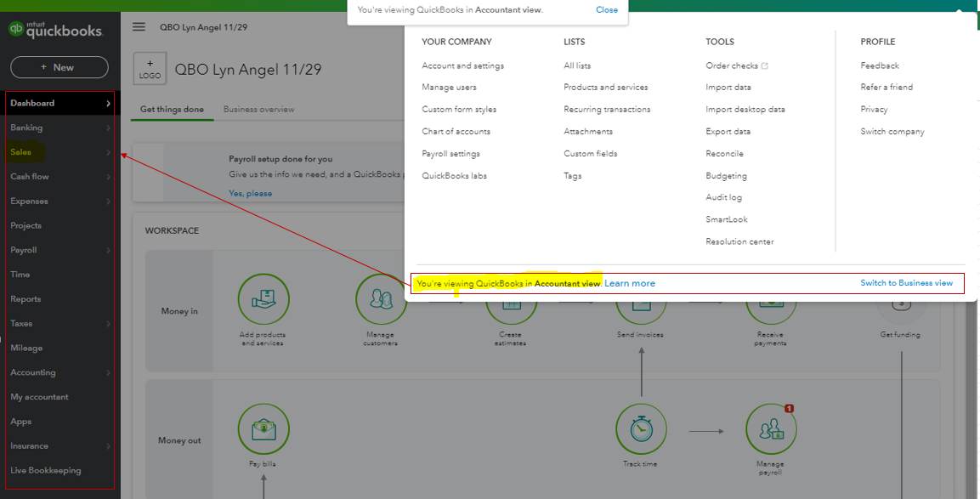Open Custom fields
This screenshot has height=499, width=980.
click(x=590, y=154)
